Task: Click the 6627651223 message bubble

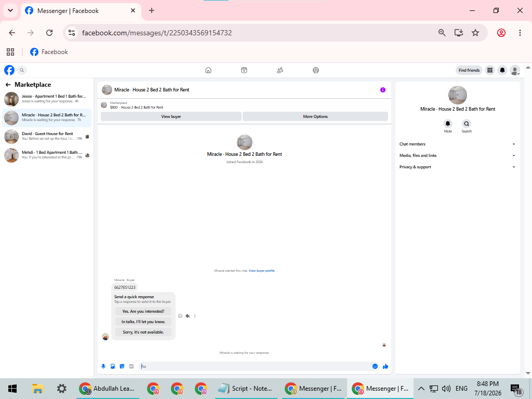Action: (125, 287)
